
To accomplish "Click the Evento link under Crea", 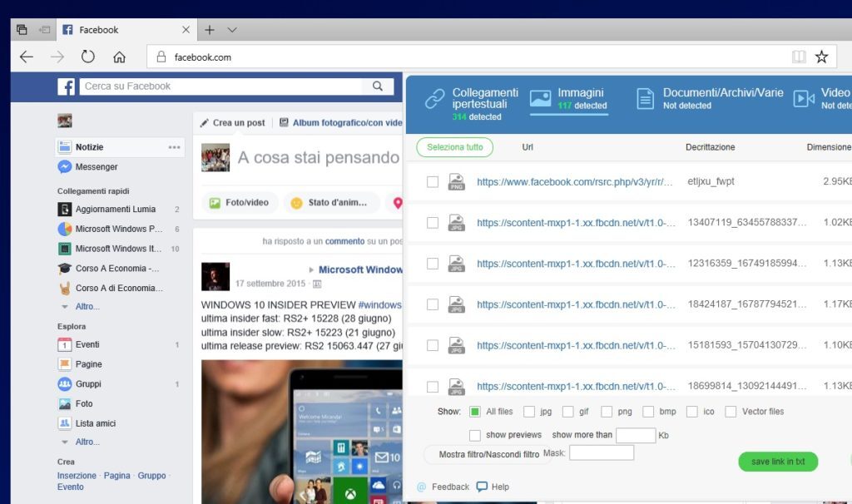I will pyautogui.click(x=71, y=487).
